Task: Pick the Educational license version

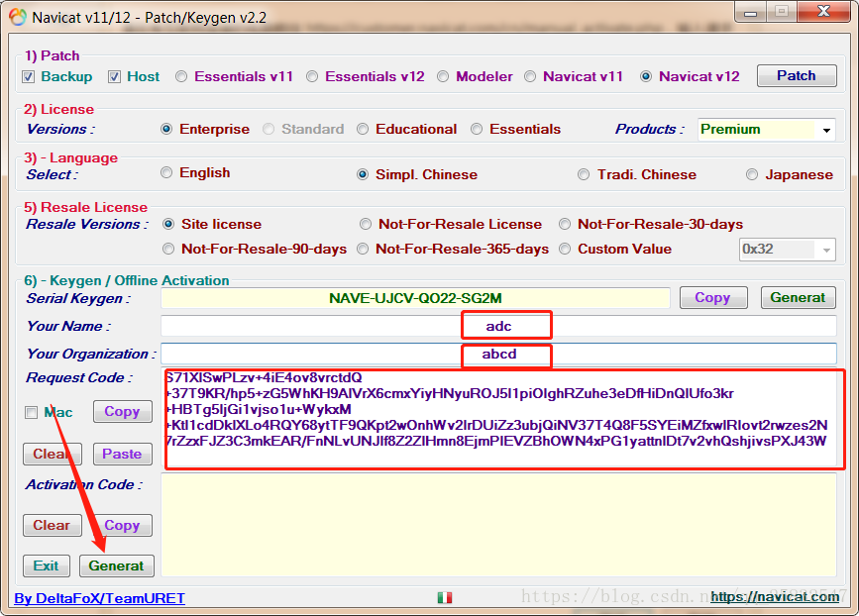Action: pyautogui.click(x=363, y=129)
